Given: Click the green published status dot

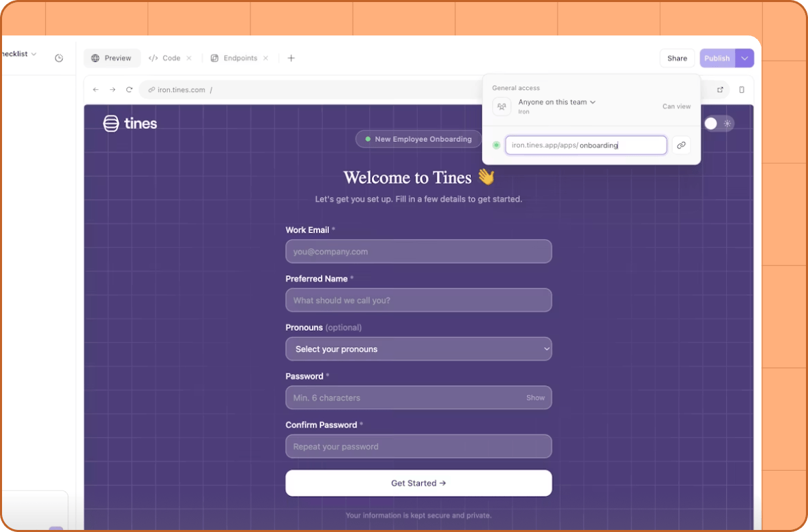Looking at the screenshot, I should [x=496, y=145].
